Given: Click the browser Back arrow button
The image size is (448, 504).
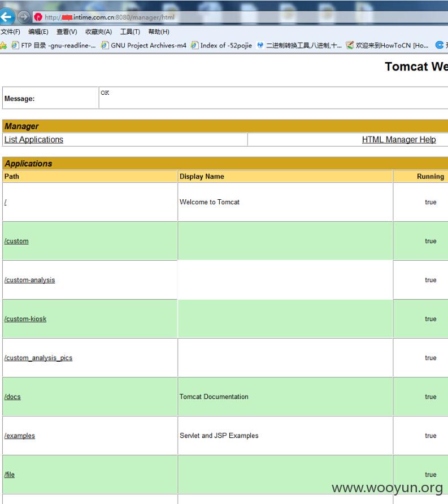Looking at the screenshot, I should (x=6, y=16).
